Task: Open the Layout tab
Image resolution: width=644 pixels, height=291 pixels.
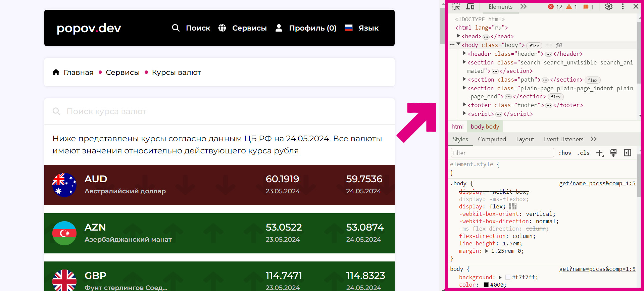Action: point(525,139)
